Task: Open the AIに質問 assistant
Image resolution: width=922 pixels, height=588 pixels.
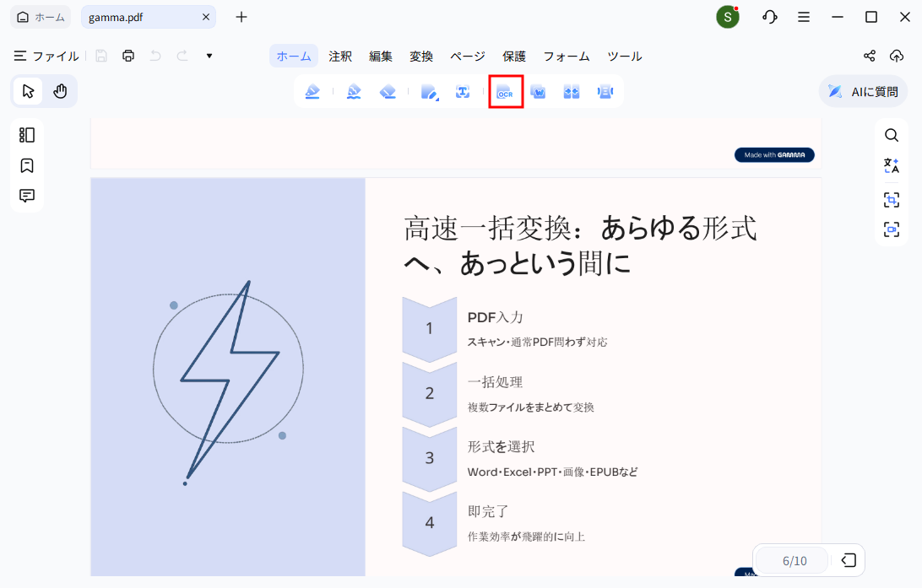Action: (863, 90)
